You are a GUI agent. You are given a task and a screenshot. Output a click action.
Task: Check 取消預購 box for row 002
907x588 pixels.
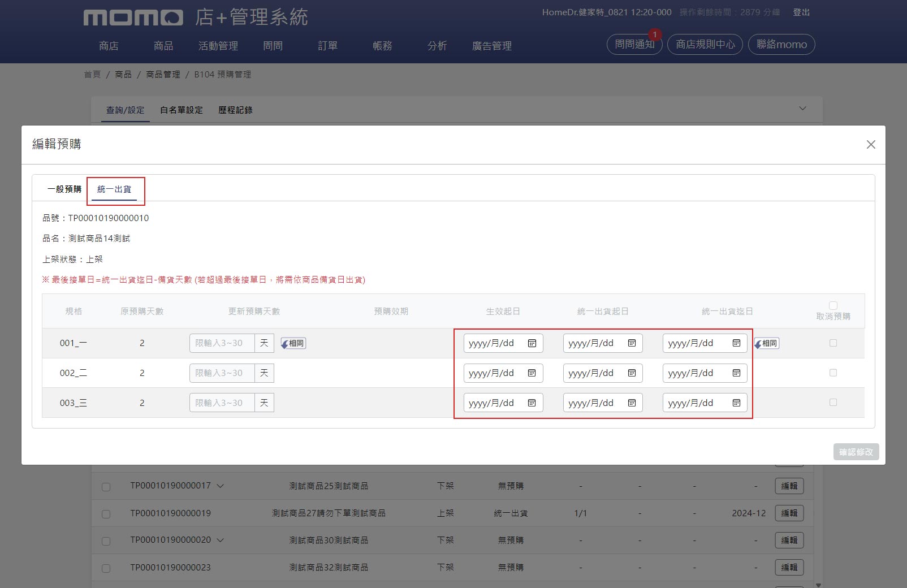point(833,373)
